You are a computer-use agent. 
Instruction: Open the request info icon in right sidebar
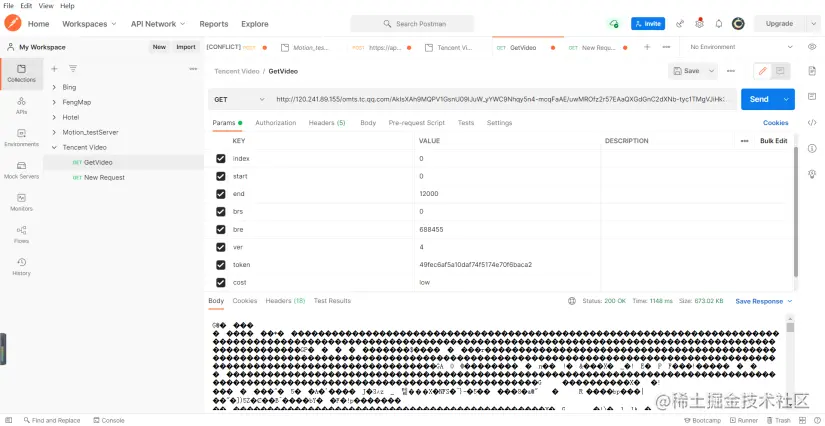pyautogui.click(x=812, y=148)
